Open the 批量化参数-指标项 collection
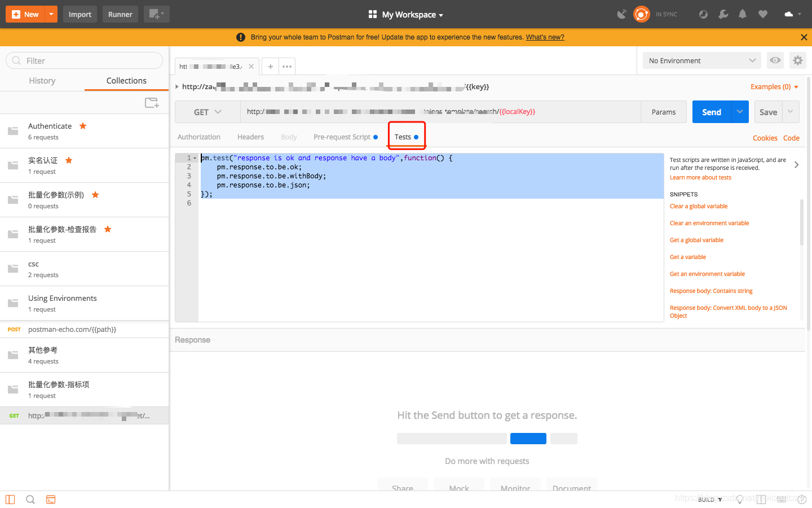Viewport: 812px width, 508px height. pyautogui.click(x=85, y=389)
